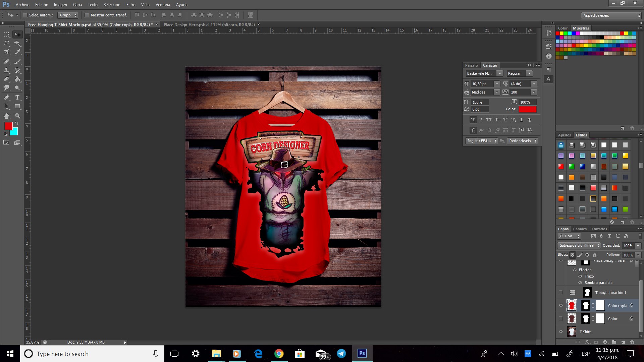This screenshot has height=362, width=644.
Task: Select the Rectangular Marquee tool
Action: tap(6, 34)
